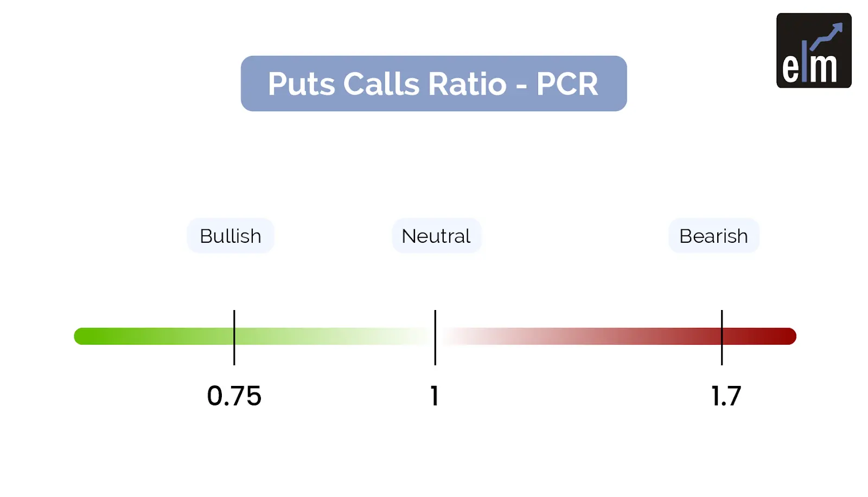Click the word Puts in the title
Viewport: 868px width, 497px height.
(301, 85)
